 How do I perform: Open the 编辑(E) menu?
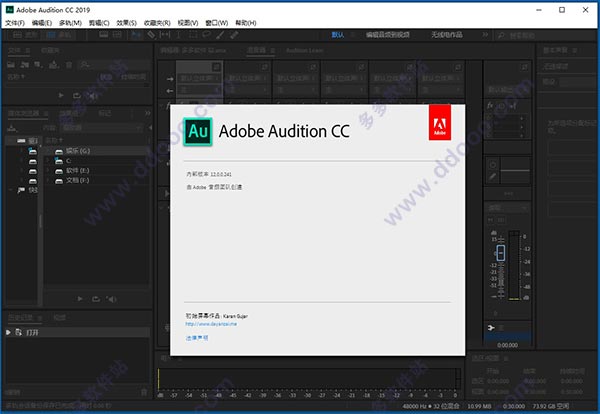(x=42, y=23)
